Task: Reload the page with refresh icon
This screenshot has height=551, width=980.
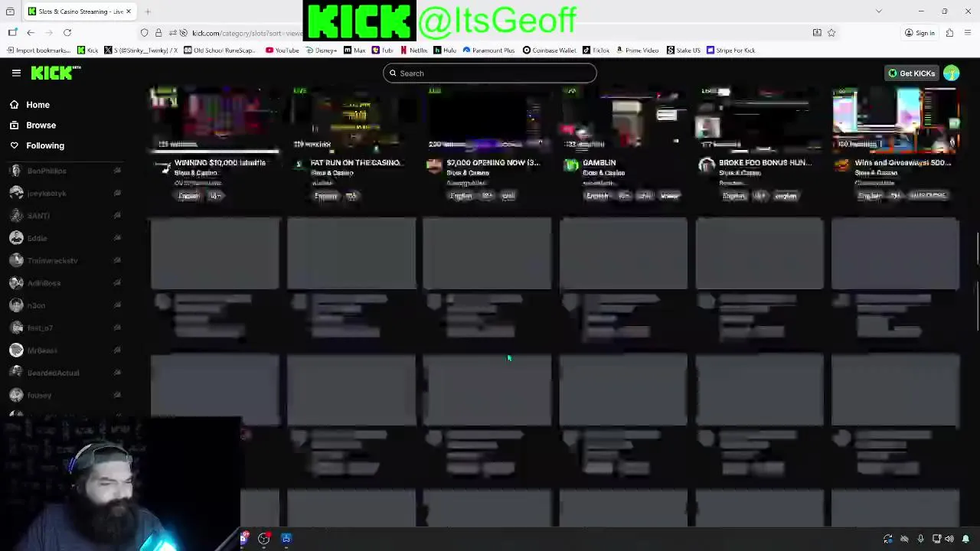Action: click(x=67, y=33)
